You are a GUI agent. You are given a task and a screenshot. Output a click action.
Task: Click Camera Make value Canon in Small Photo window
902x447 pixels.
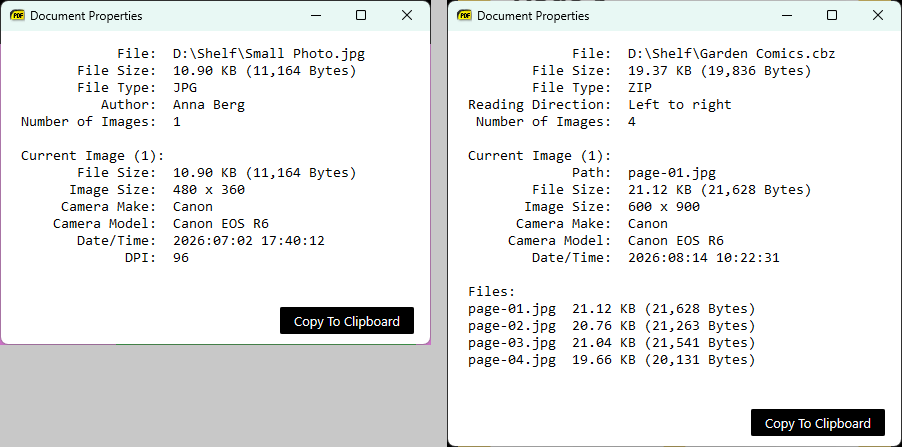[193, 207]
